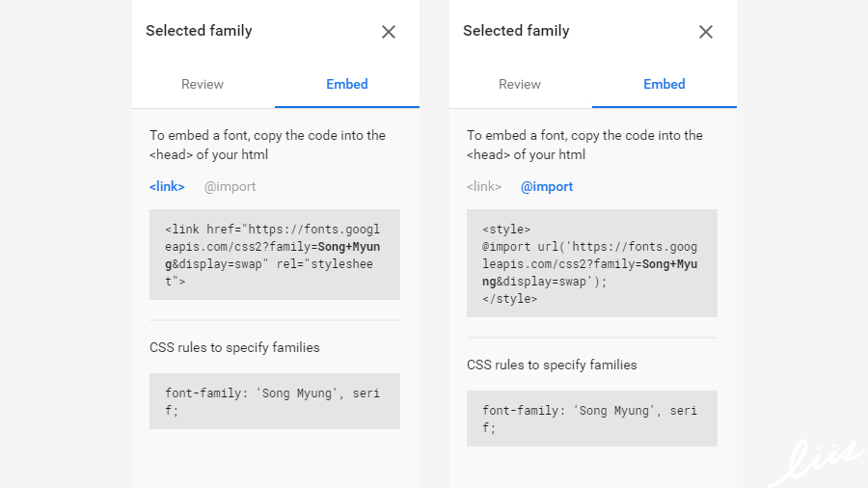Close the right Selected family panel
This screenshot has width=868, height=488.
pos(706,32)
